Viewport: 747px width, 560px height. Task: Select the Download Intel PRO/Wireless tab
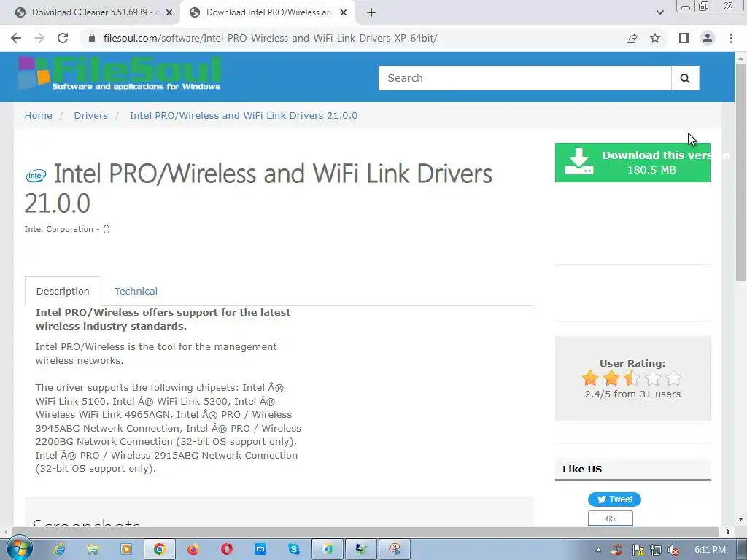(x=268, y=12)
